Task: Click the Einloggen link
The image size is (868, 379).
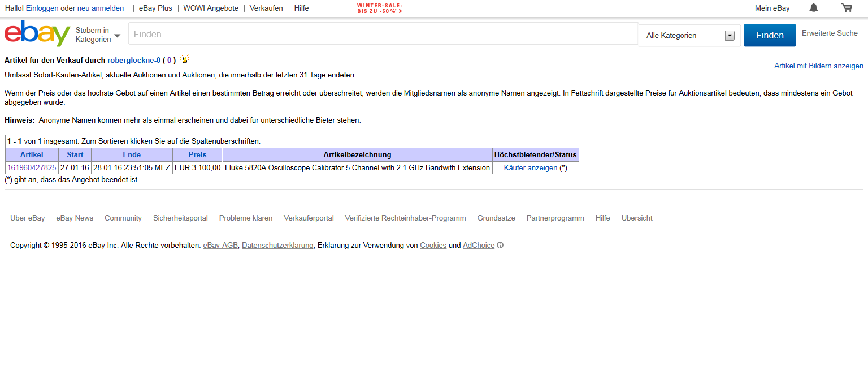Action: tap(42, 8)
